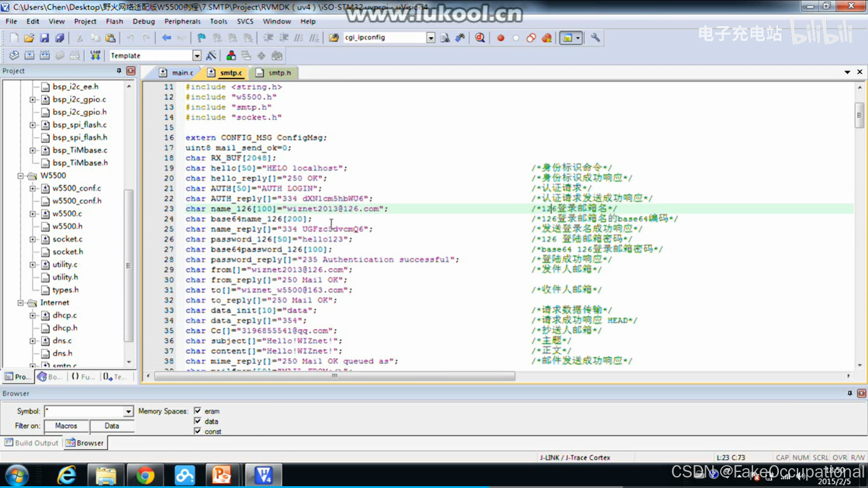Open the Peripherals menu
Image resolution: width=868 pixels, height=488 pixels.
[x=182, y=21]
